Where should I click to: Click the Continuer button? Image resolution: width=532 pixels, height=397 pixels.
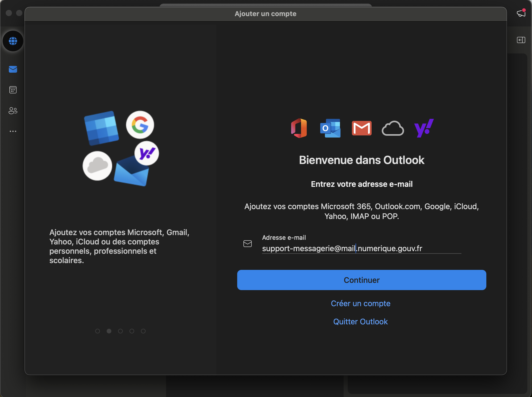(x=362, y=280)
